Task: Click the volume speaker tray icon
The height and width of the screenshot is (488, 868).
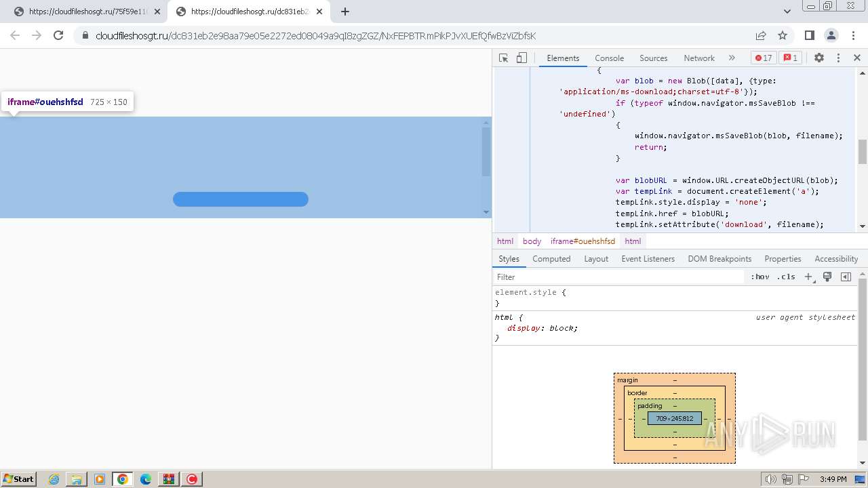Action: click(x=771, y=479)
